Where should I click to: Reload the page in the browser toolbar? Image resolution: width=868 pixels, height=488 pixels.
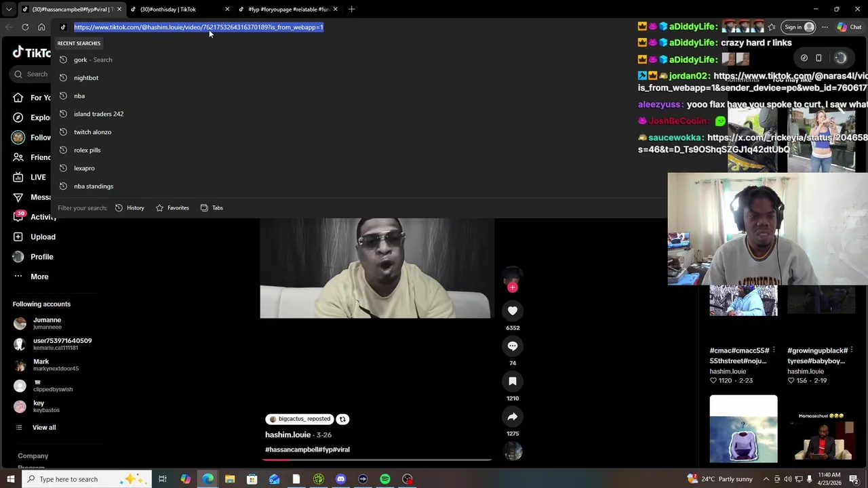25,27
